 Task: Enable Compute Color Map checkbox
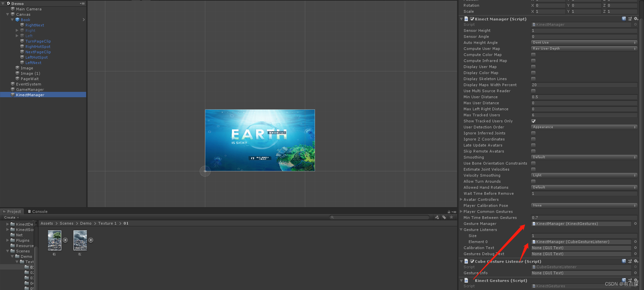pyautogui.click(x=533, y=55)
